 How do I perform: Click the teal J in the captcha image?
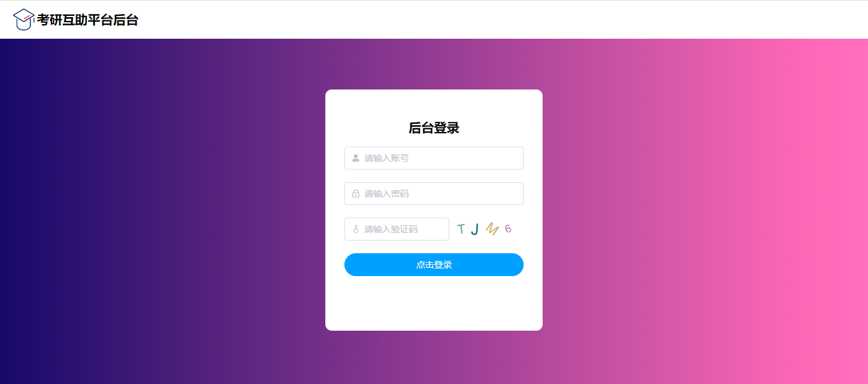475,229
